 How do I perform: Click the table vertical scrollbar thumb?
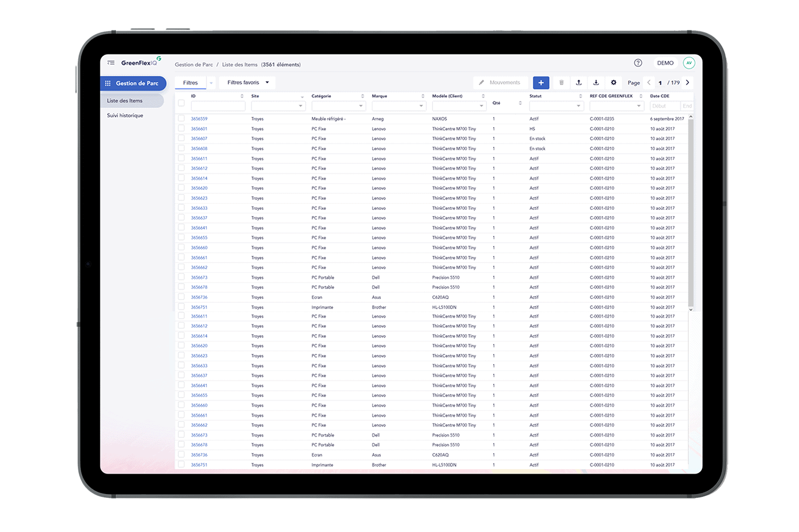[x=691, y=213]
